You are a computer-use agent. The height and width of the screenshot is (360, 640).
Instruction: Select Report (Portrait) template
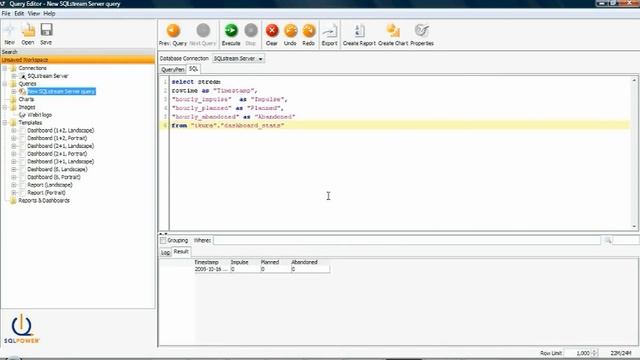coord(47,193)
